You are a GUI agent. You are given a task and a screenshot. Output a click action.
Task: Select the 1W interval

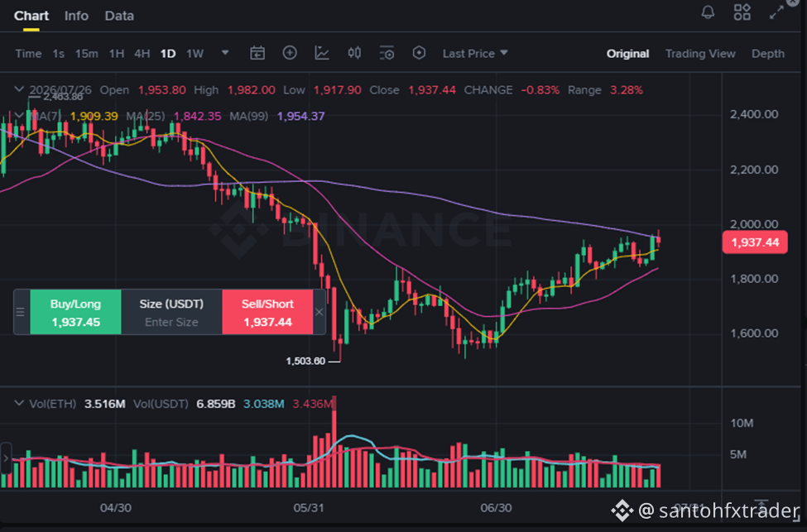[x=195, y=54]
